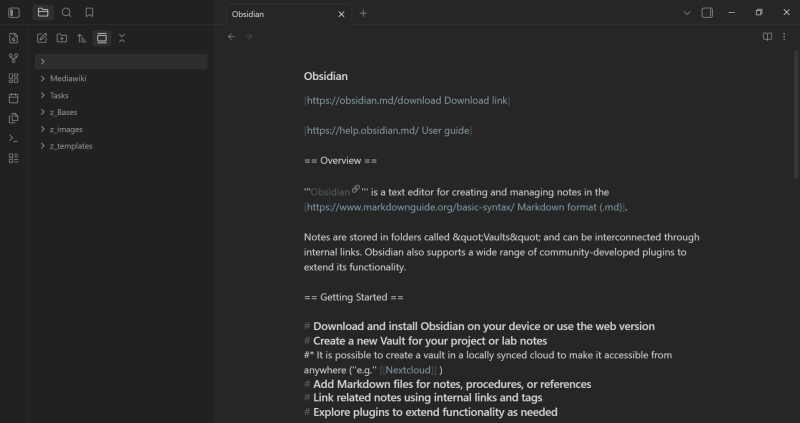The width and height of the screenshot is (800, 423).
Task: Select the z_Bases folder name
Action: point(63,112)
